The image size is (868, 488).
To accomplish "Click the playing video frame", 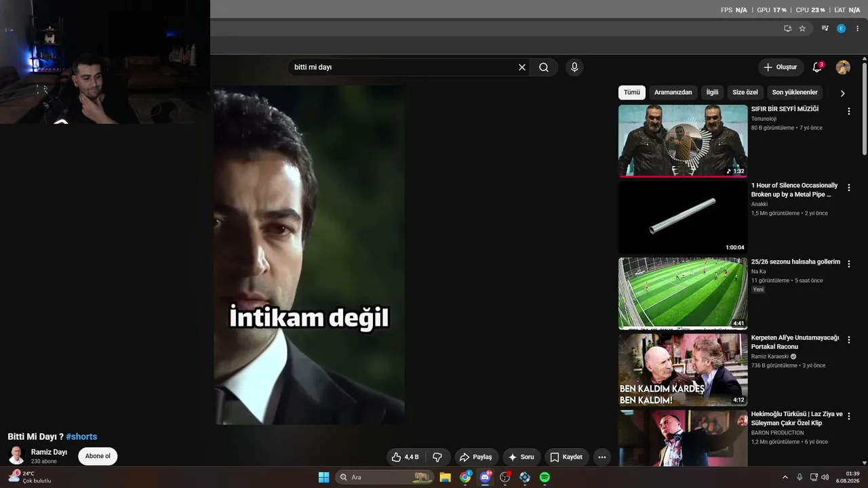I will pos(309,255).
